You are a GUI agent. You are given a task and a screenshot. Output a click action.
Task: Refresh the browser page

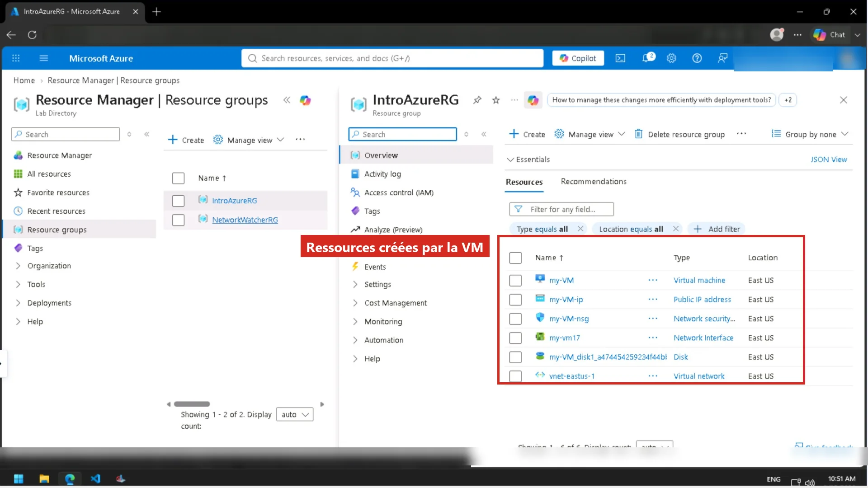click(x=32, y=35)
